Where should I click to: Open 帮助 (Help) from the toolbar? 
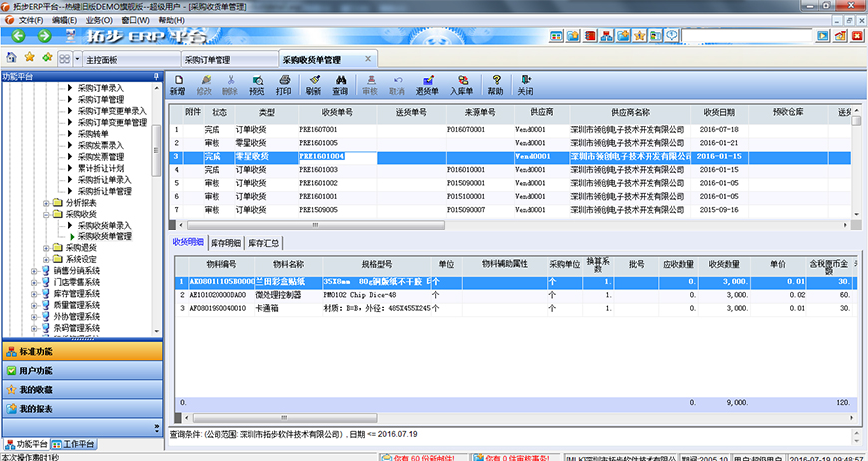coord(495,84)
